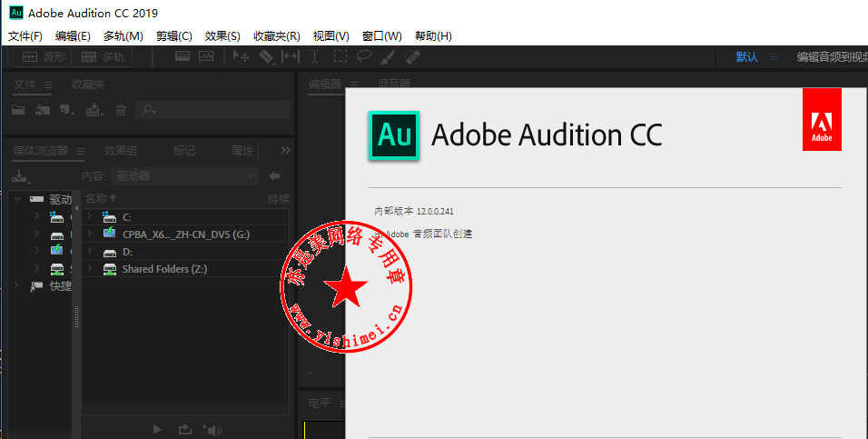Image resolution: width=868 pixels, height=439 pixels.
Task: Click the Au icon in title bar
Action: pyautogui.click(x=16, y=12)
